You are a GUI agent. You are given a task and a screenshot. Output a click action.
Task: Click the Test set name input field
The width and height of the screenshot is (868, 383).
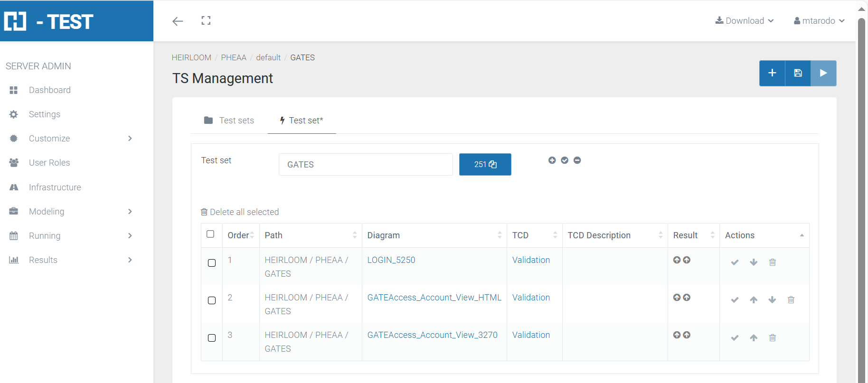(x=365, y=165)
